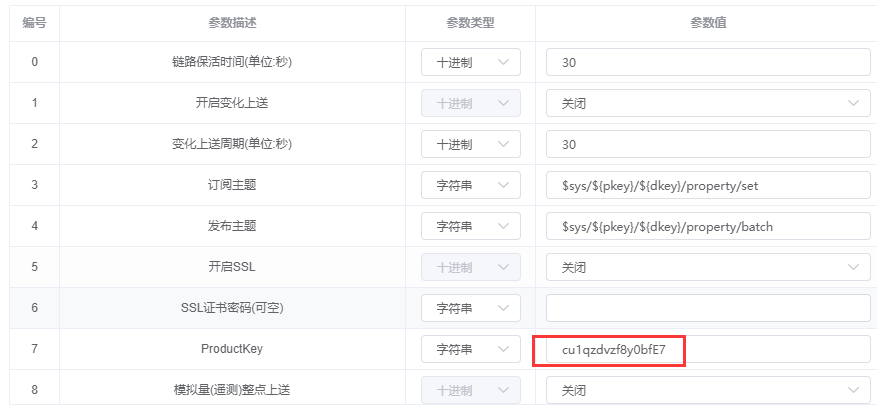This screenshot has width=877, height=415.
Task: Click the 发布主题 topic value field
Action: [x=708, y=227]
